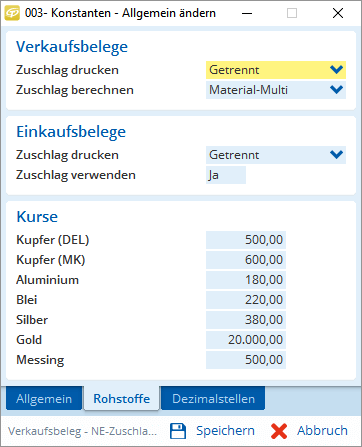The height and width of the screenshot is (447, 362).
Task: Click the red X cancel icon
Action: 279,431
